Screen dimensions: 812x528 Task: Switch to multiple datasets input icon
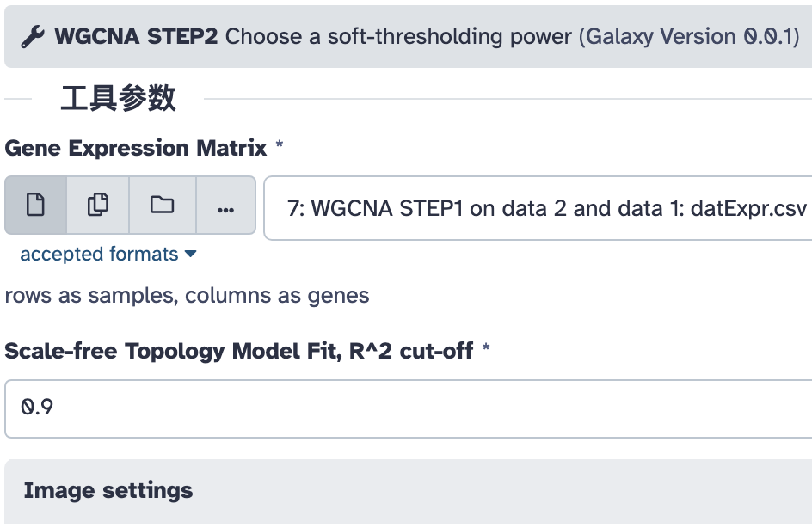(98, 206)
